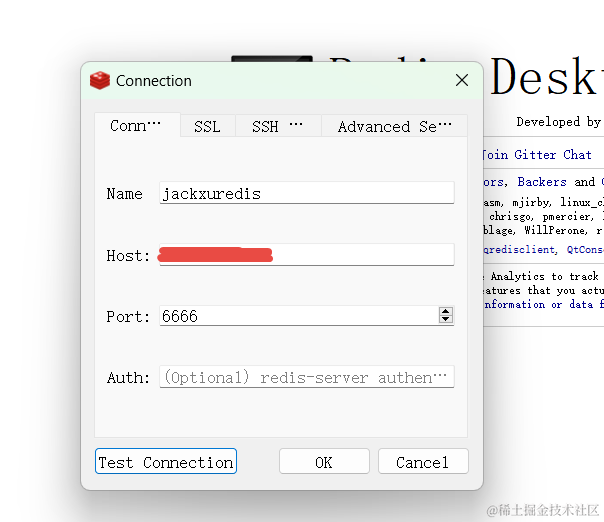This screenshot has width=604, height=522.
Task: Click the 'chrisgo' contributor name
Action: click(x=511, y=217)
